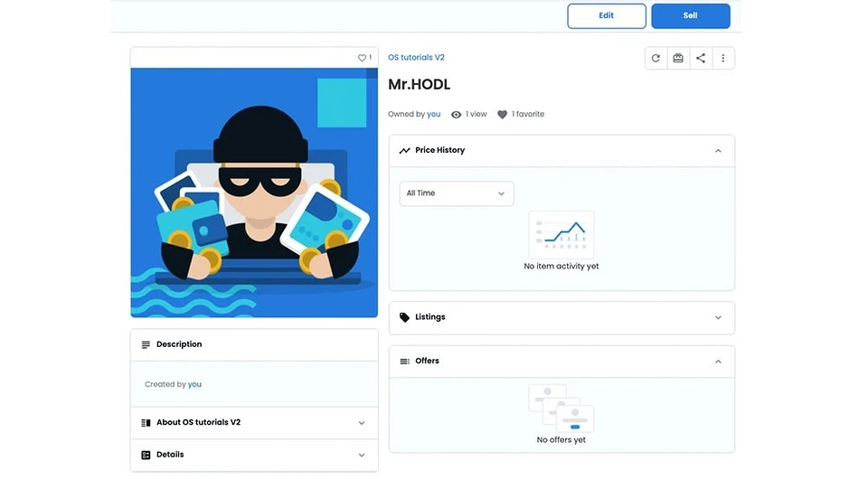The image size is (868, 479).
Task: Click the filled heart beside 1 favorite
Action: point(502,115)
